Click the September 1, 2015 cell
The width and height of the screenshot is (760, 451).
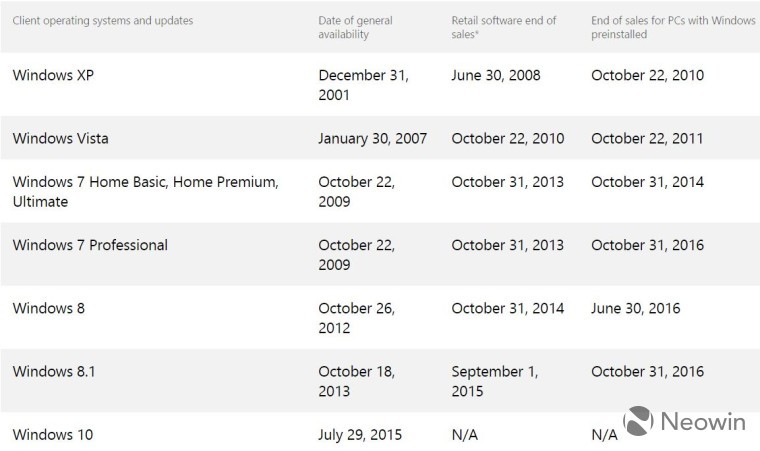point(495,381)
